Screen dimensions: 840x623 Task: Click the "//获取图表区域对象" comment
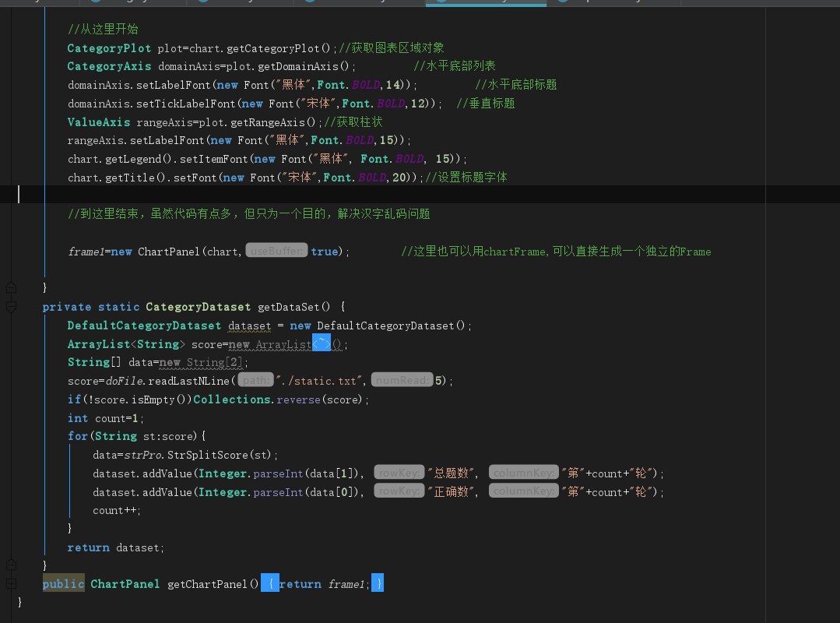point(392,48)
